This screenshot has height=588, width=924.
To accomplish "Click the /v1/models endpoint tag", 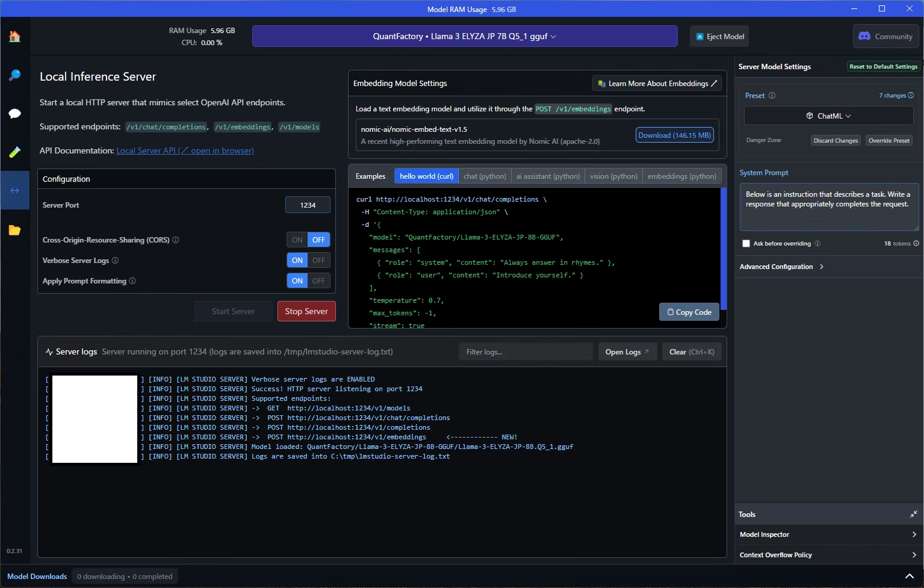I will point(299,127).
